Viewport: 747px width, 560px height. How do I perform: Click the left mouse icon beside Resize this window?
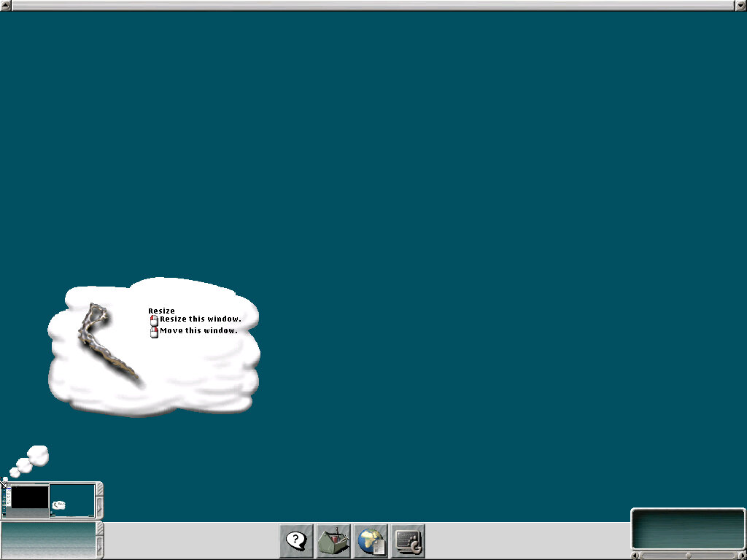(154, 320)
